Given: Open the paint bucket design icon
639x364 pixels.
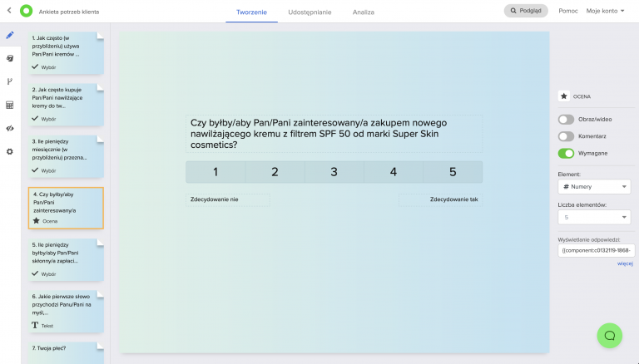Looking at the screenshot, I should click(10, 59).
